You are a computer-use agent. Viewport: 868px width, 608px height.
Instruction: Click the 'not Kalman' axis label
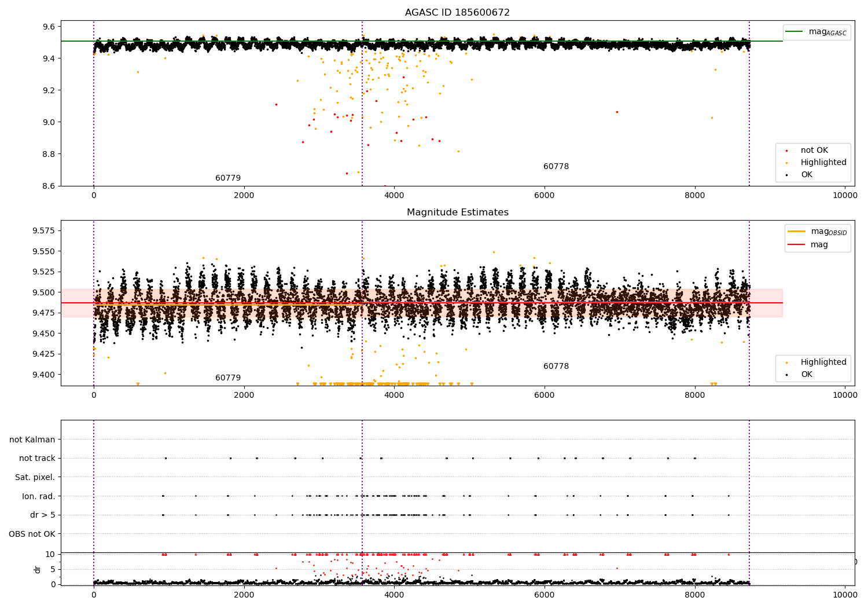32,439
